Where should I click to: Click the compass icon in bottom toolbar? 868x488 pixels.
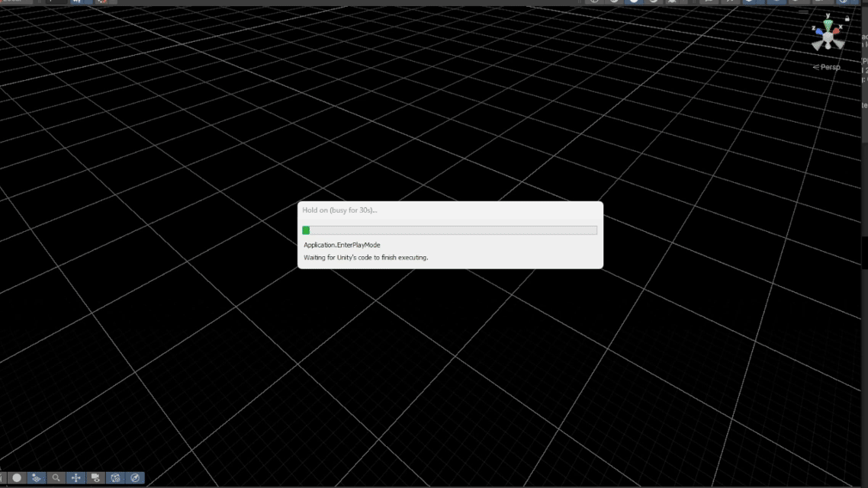135,477
